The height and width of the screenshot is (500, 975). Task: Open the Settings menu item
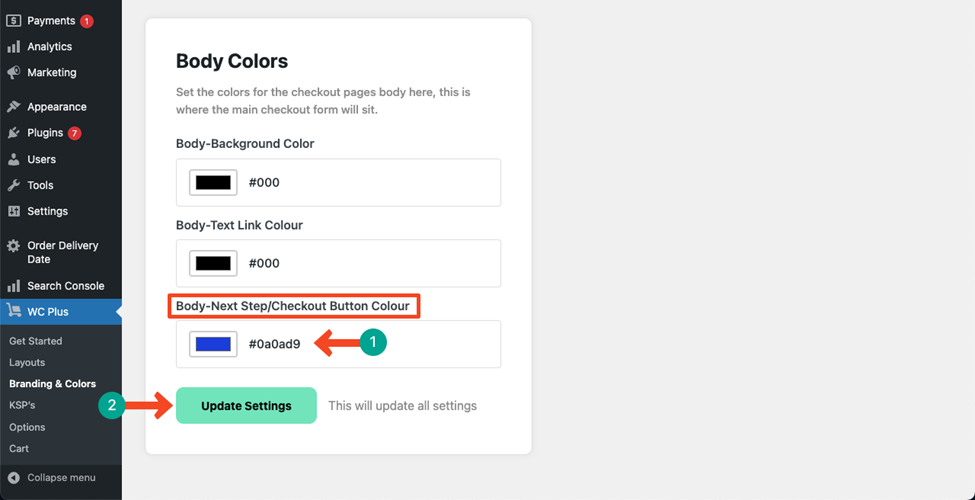pyautogui.click(x=47, y=211)
